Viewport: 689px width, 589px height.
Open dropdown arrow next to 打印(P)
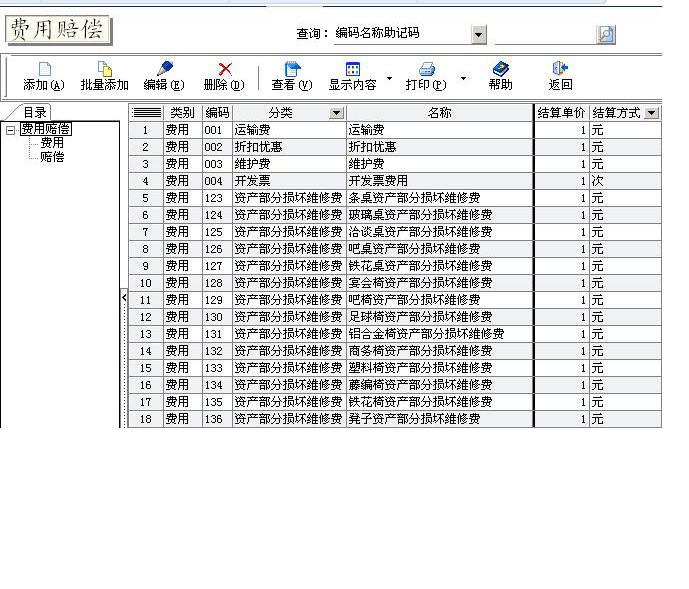tap(463, 78)
